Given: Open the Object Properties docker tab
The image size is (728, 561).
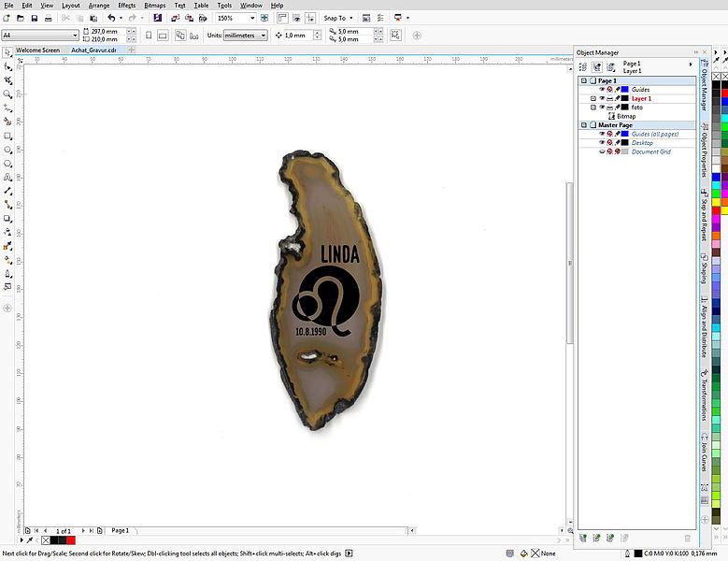Looking at the screenshot, I should point(705,151).
